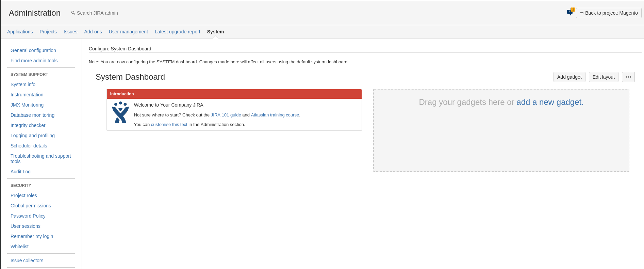Click the Add gadget button
This screenshot has height=269, width=644.
tap(569, 77)
